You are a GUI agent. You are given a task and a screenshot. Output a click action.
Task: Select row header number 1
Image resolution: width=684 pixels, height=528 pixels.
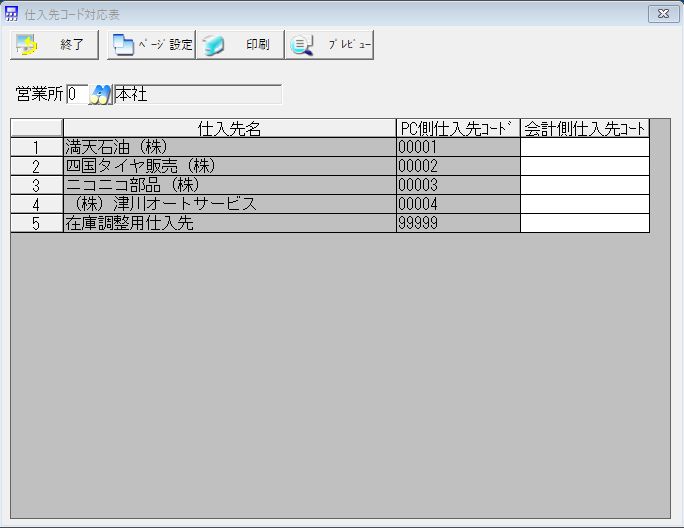[x=36, y=147]
